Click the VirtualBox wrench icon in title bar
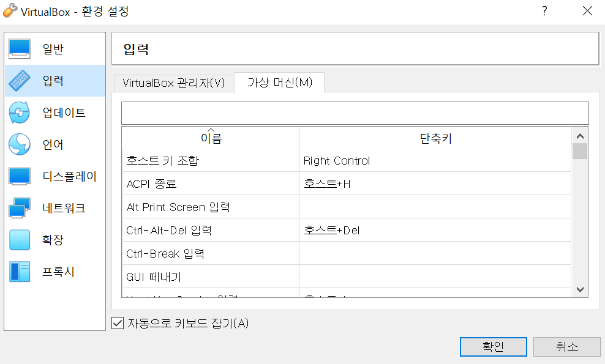Image resolution: width=605 pixels, height=364 pixels. point(10,10)
